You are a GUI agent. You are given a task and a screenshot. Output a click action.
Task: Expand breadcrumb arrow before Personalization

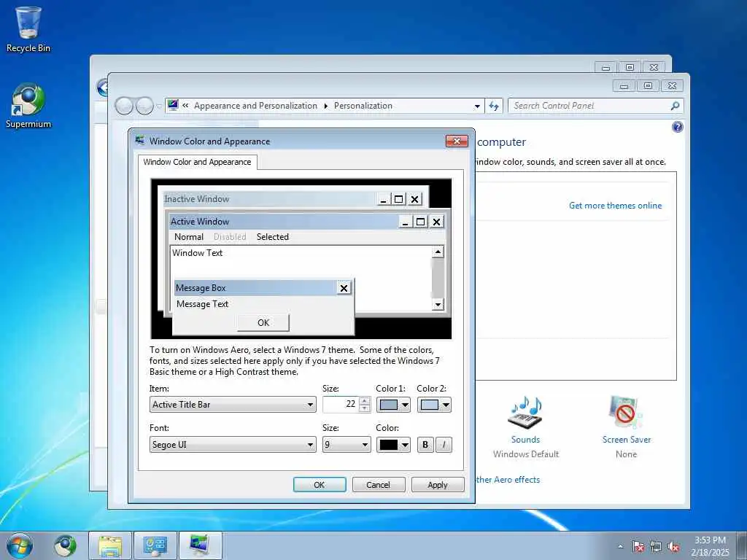tap(326, 106)
